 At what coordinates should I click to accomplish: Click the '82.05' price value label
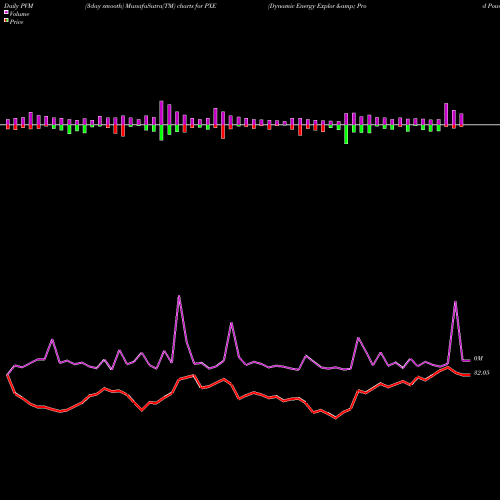[481, 373]
